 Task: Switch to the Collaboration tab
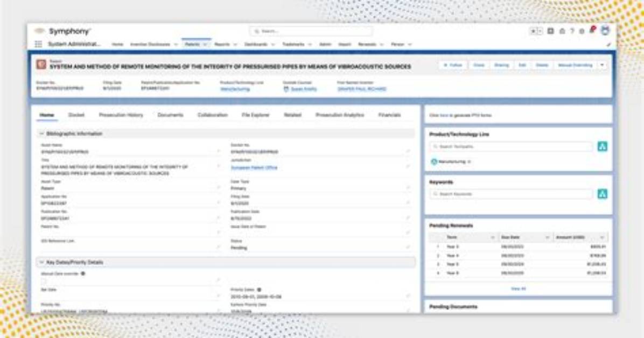tap(213, 115)
